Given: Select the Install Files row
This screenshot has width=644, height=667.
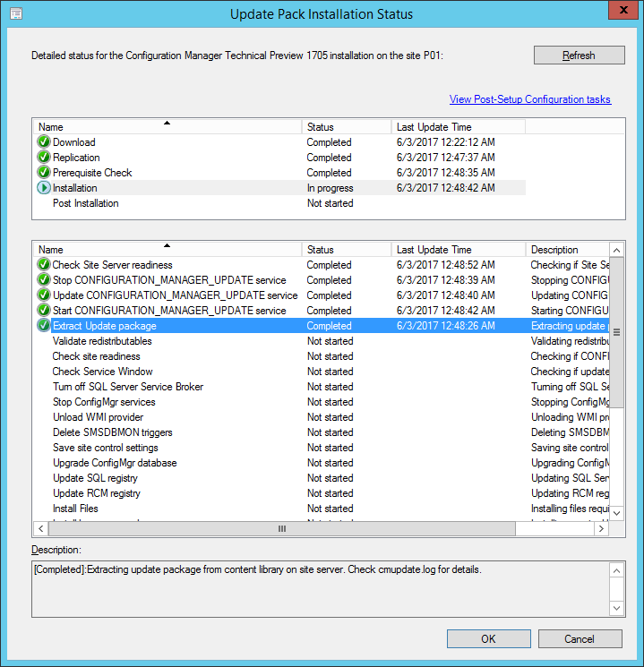Looking at the screenshot, I should coord(322,509).
